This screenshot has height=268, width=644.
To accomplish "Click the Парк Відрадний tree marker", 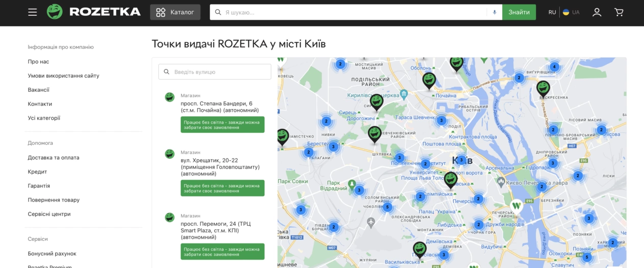I will click(352, 184).
